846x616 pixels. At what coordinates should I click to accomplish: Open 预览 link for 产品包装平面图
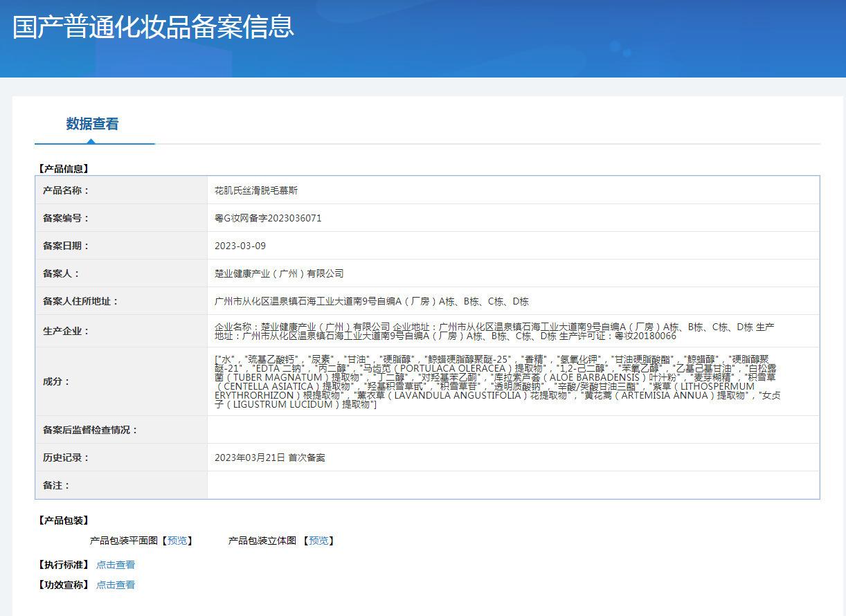click(177, 541)
